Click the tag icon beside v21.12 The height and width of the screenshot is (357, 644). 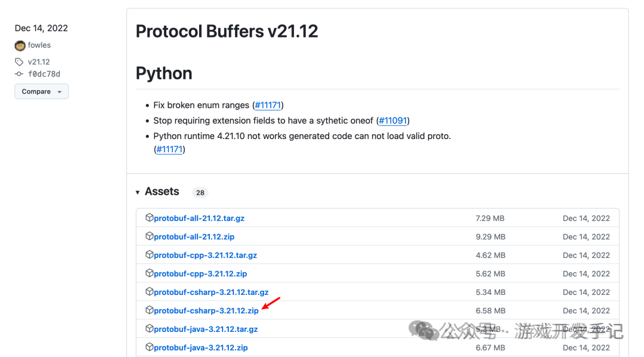[x=18, y=61]
